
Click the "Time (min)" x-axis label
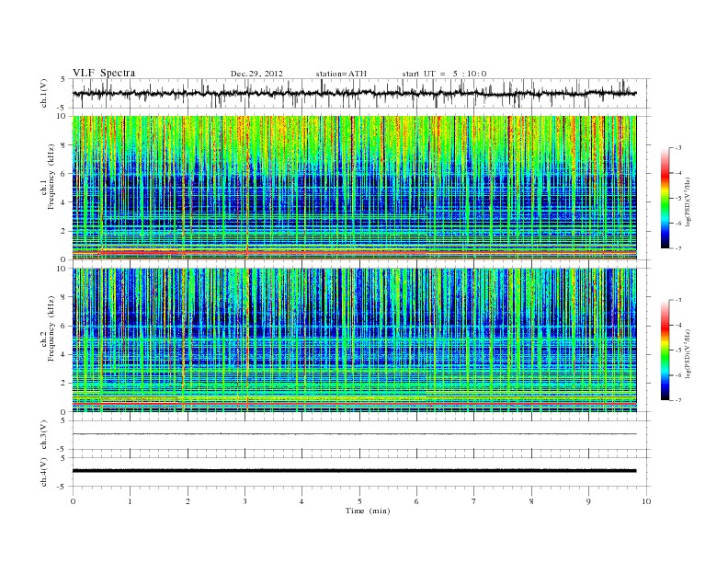click(x=368, y=511)
